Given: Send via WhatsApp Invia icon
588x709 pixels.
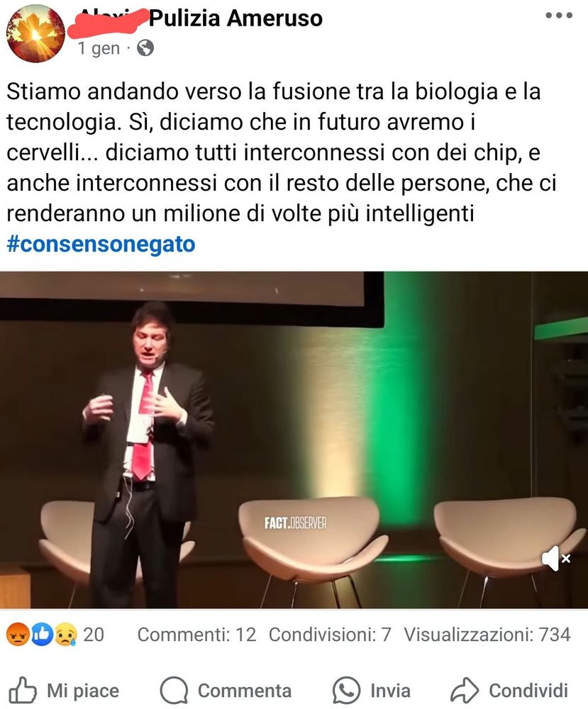Looking at the screenshot, I should (x=346, y=691).
